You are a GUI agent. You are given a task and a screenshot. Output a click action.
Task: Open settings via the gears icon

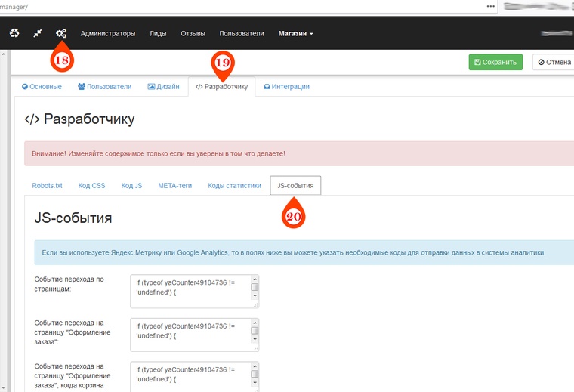(61, 33)
